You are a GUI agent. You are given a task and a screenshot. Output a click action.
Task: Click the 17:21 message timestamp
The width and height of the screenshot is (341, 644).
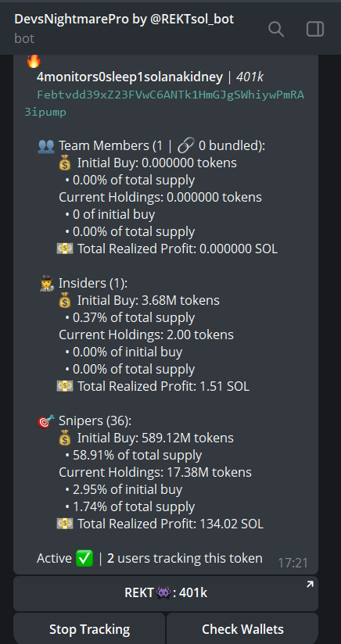293,563
